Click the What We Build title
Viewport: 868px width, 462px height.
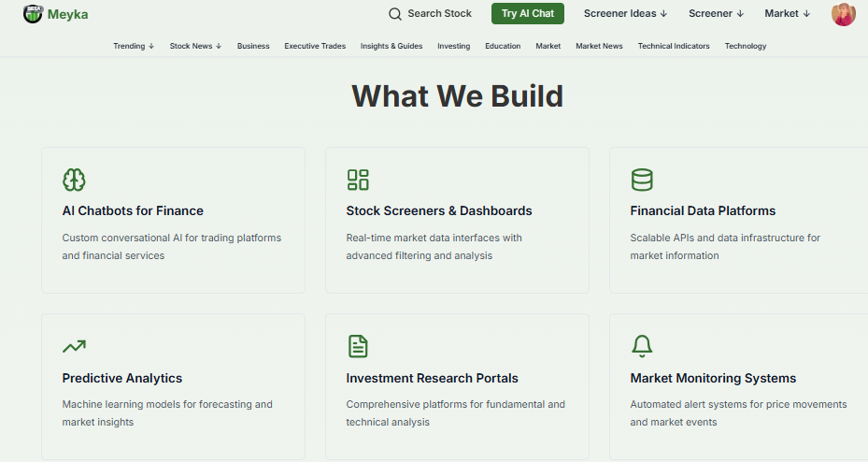click(457, 95)
